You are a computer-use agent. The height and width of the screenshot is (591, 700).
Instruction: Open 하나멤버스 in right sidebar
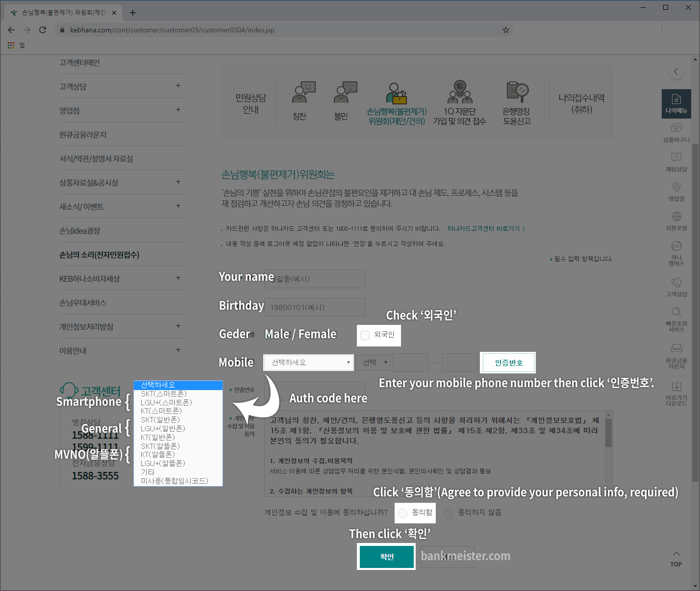click(676, 253)
